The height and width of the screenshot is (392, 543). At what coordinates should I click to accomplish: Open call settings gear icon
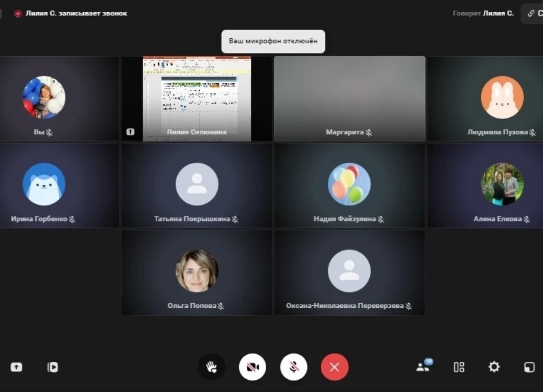pos(494,366)
